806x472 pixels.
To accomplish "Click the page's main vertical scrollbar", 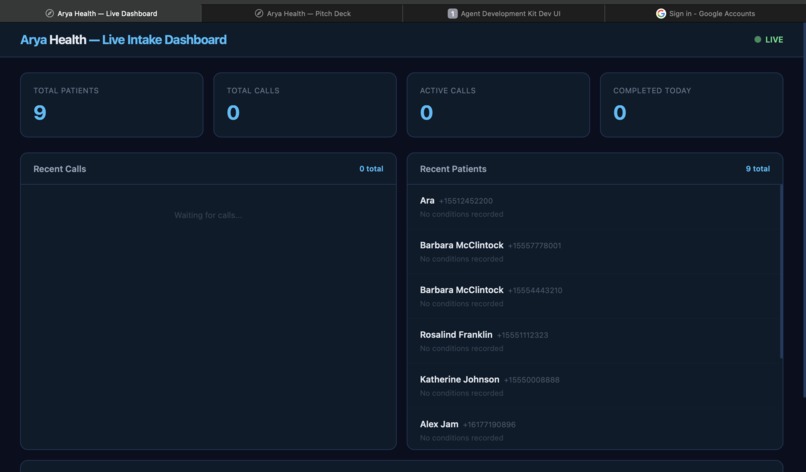I will tap(804, 211).
